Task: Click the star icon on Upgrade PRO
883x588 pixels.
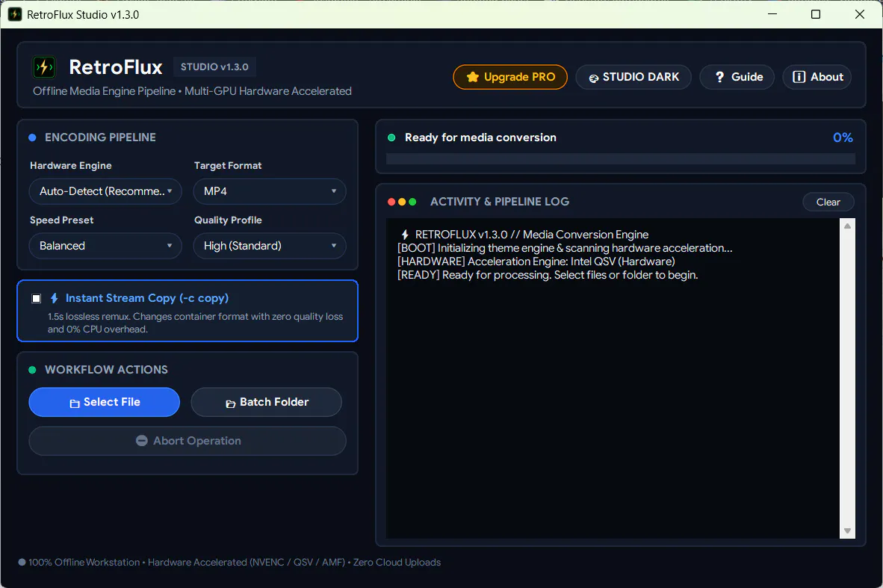Action: click(x=472, y=77)
